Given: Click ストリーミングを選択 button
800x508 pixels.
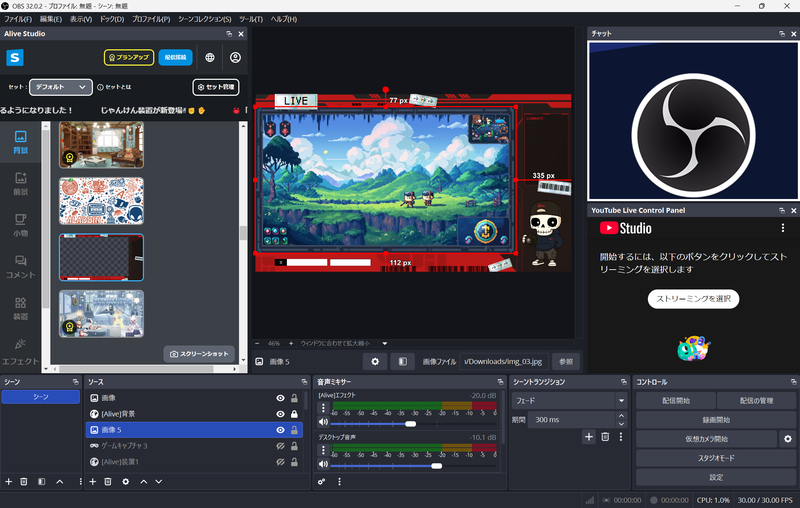Looking at the screenshot, I should (693, 299).
